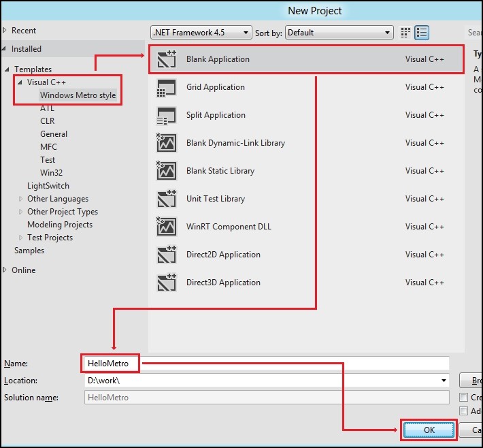Select the Direct2D Application template
This screenshot has height=448, width=483.
click(223, 255)
